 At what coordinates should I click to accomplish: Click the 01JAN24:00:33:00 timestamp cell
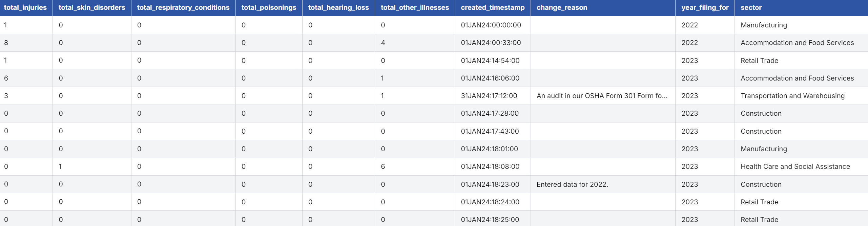point(491,43)
